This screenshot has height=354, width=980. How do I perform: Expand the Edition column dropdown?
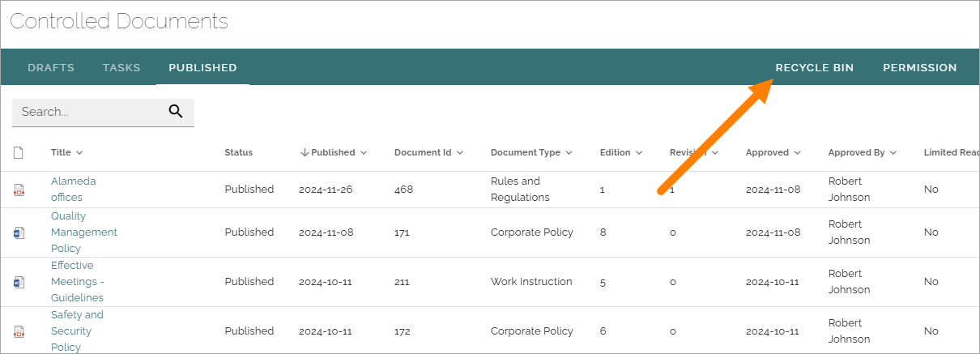639,152
